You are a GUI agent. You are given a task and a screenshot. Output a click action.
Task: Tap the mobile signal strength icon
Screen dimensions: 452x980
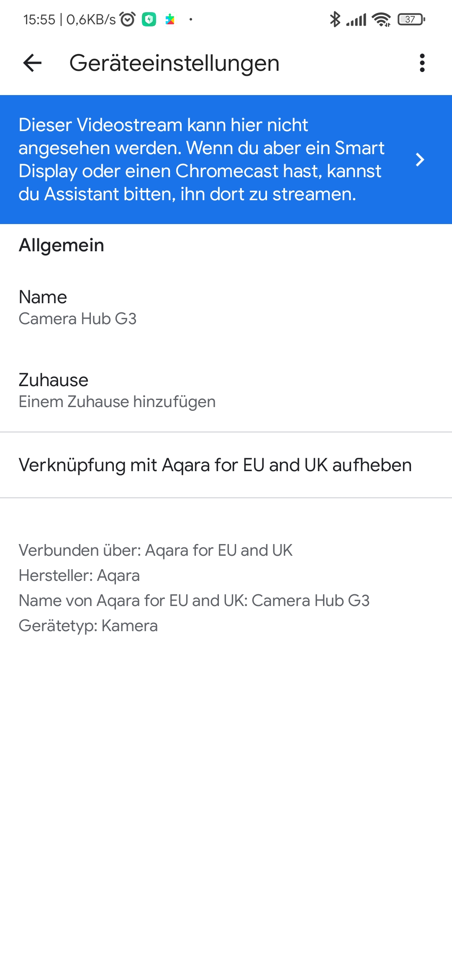356,19
